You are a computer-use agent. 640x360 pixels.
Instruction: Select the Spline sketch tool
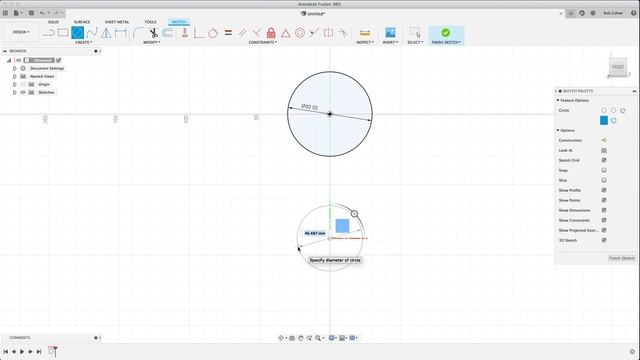coord(92,33)
